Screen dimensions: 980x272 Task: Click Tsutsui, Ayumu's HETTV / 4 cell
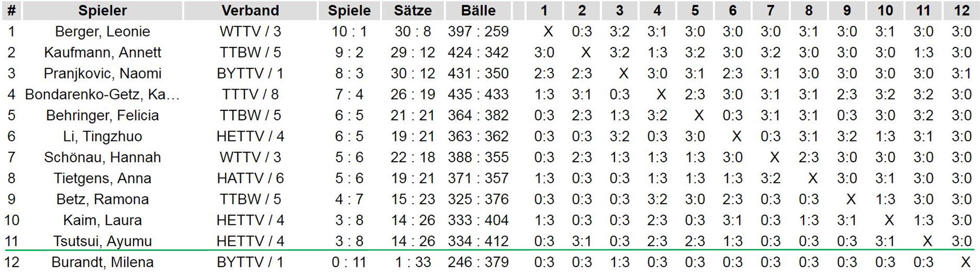pos(250,241)
